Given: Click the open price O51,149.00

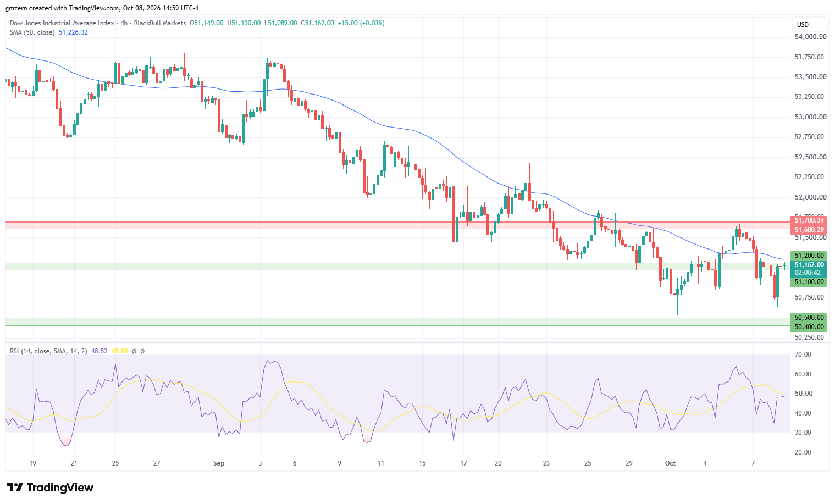Looking at the screenshot, I should (x=207, y=23).
